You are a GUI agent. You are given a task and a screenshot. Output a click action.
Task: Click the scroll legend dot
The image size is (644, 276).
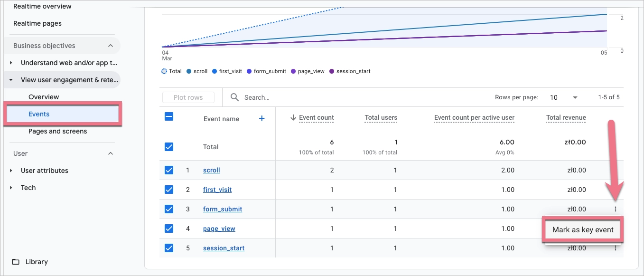[x=189, y=71]
